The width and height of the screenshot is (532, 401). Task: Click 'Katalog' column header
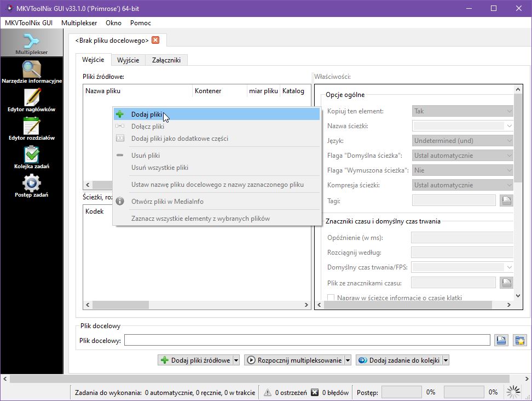click(295, 90)
